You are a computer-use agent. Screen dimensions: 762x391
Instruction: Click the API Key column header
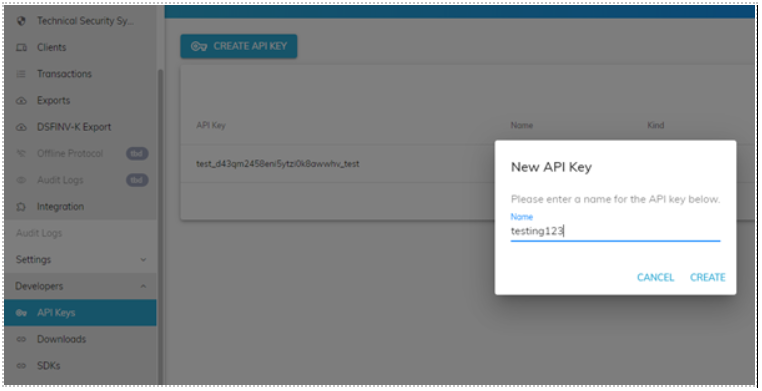point(211,125)
